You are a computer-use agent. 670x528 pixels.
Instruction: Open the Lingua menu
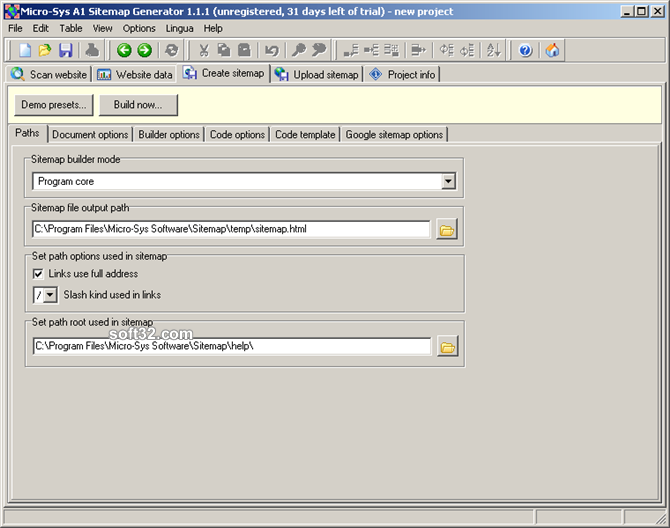(x=179, y=29)
